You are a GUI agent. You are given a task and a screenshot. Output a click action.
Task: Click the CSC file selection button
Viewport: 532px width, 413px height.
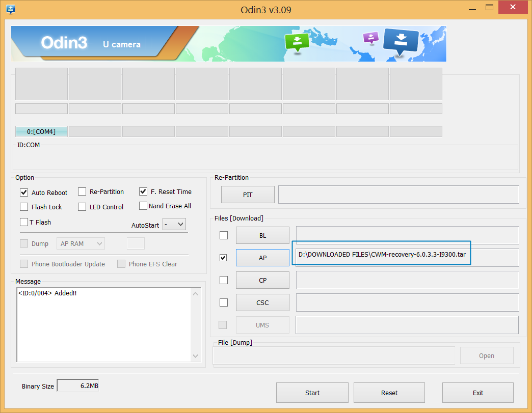(x=262, y=302)
